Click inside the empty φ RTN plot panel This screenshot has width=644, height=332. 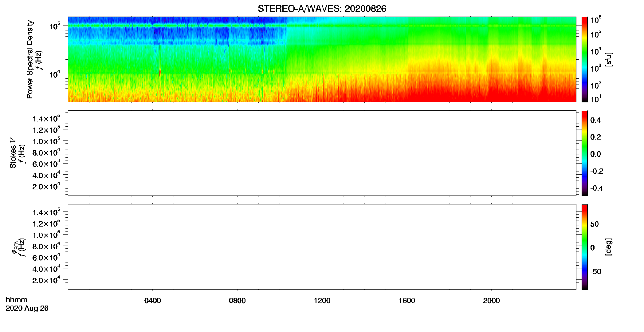322,247
